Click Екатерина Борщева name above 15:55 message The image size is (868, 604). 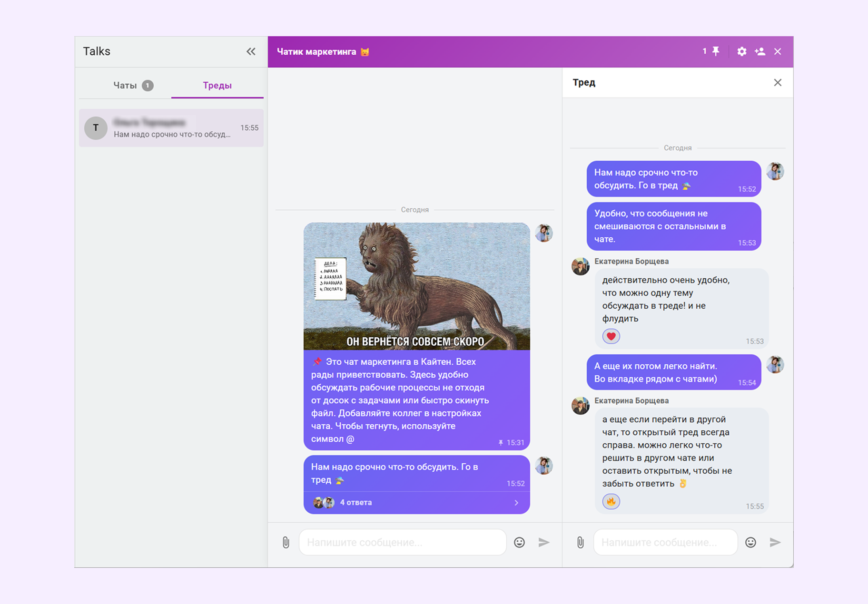tap(631, 400)
